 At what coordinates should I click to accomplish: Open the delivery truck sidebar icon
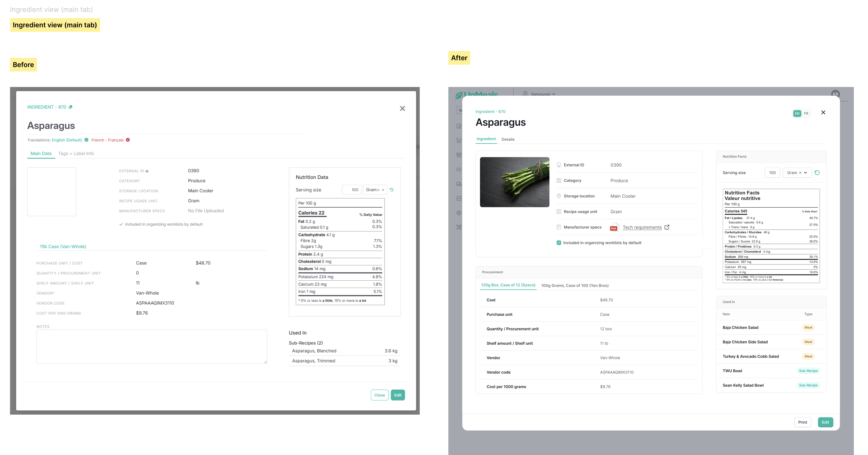459,184
